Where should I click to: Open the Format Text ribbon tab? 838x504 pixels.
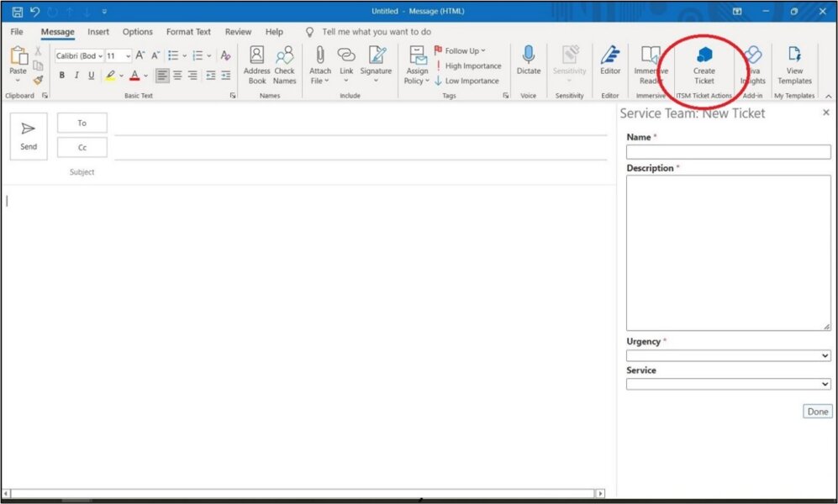coord(187,32)
